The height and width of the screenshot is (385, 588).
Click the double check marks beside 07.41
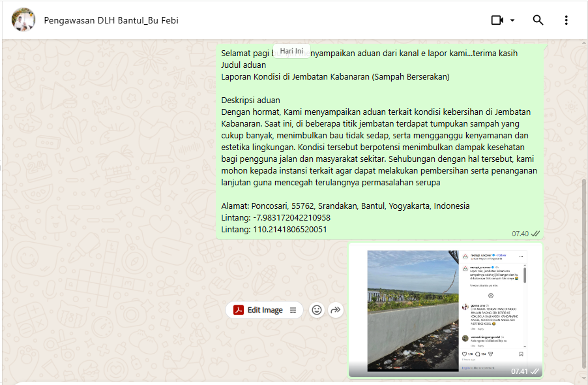[x=535, y=371]
